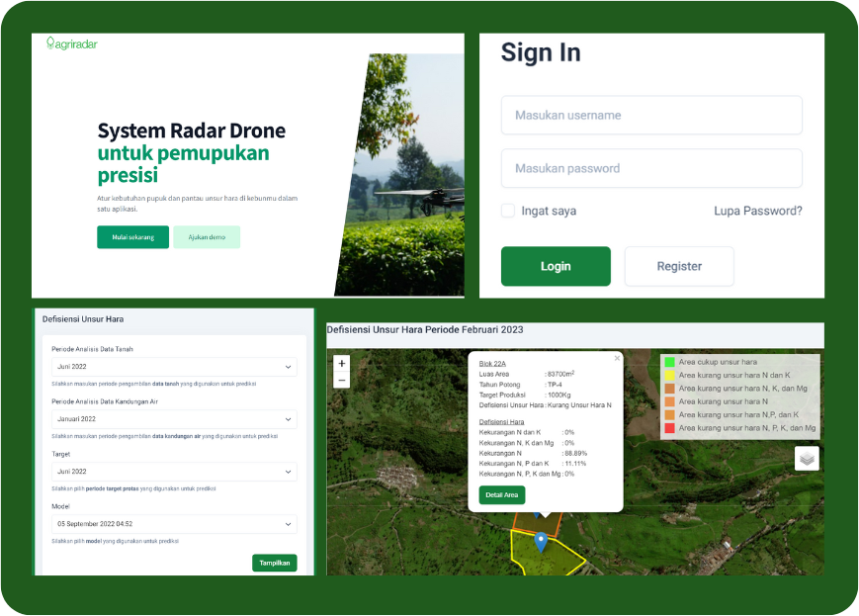
Task: Open Detail Area in popup
Action: (x=502, y=494)
